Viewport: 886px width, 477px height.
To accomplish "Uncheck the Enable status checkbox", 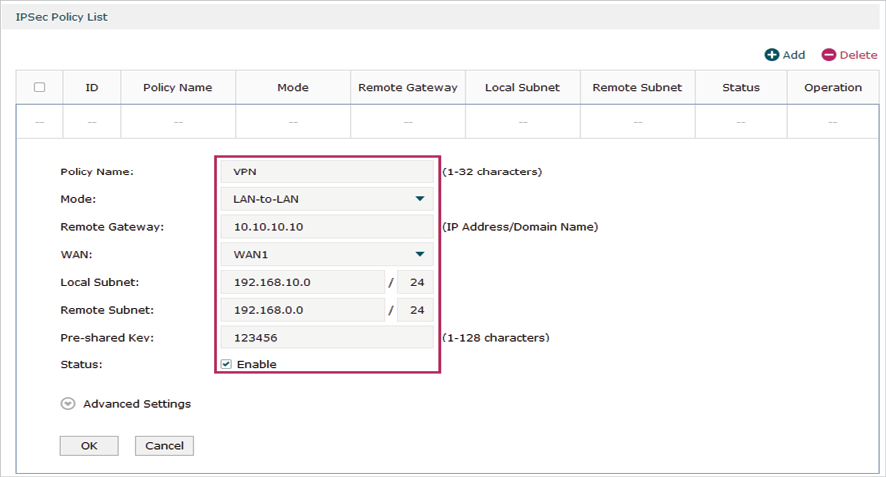I will pyautogui.click(x=226, y=364).
